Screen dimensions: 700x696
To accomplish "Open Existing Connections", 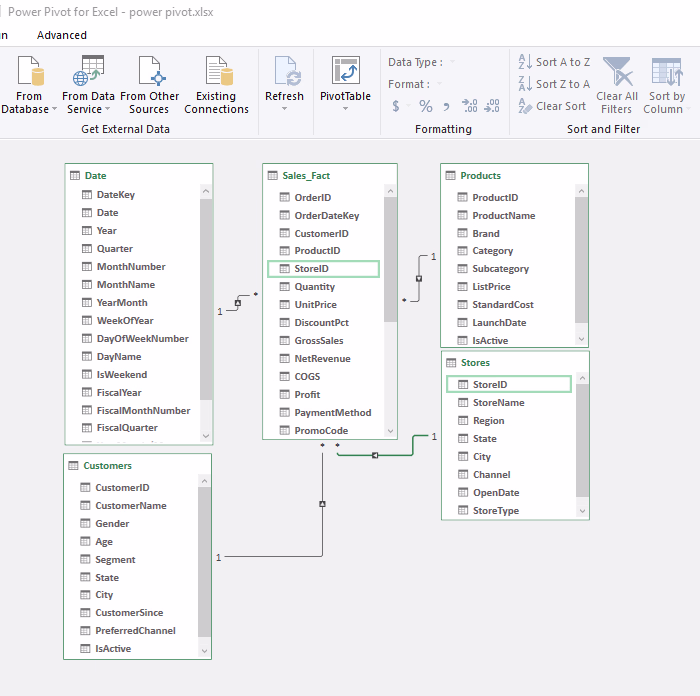I will click(x=217, y=85).
